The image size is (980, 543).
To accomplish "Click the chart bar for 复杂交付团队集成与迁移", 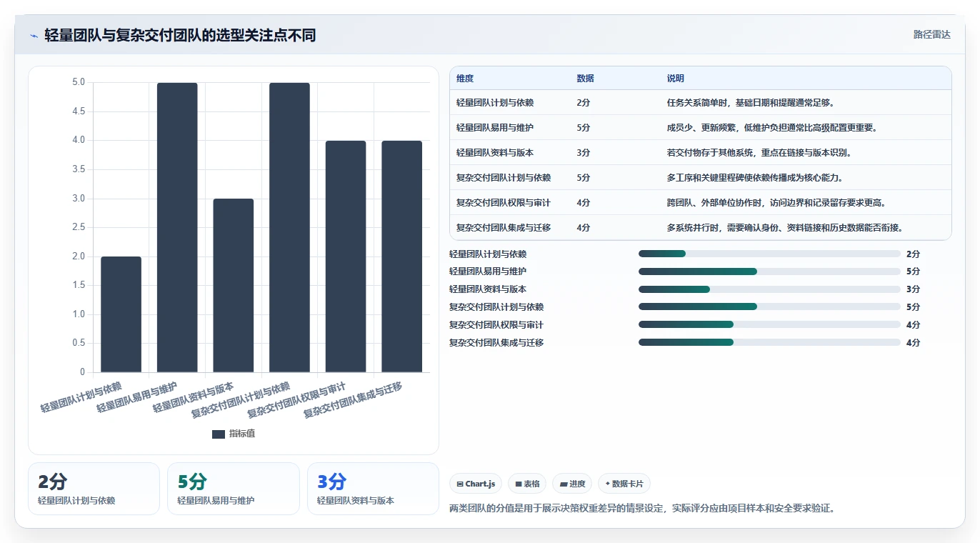I will pyautogui.click(x=402, y=256).
